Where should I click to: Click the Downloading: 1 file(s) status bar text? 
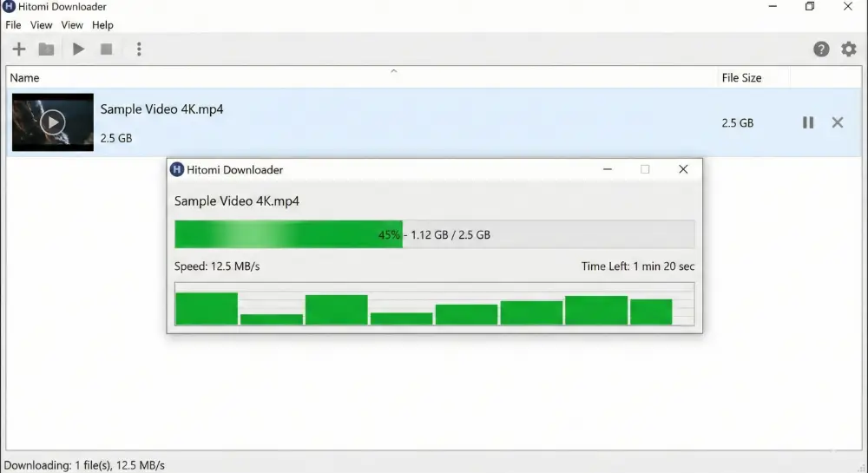point(84,465)
